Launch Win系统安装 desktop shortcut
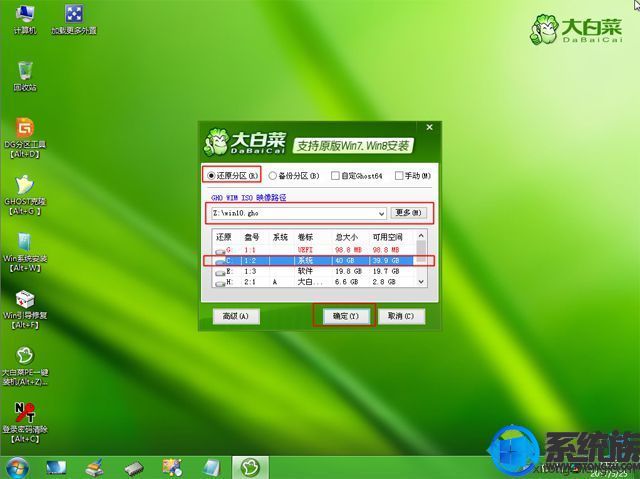This screenshot has width=640, height=479. tap(25, 252)
